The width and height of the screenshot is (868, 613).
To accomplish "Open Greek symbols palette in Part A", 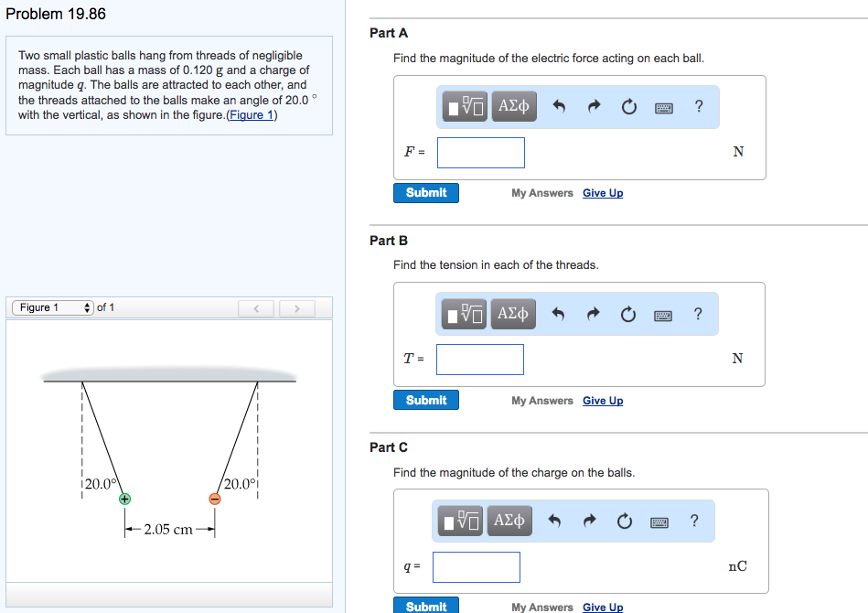I will [x=512, y=107].
